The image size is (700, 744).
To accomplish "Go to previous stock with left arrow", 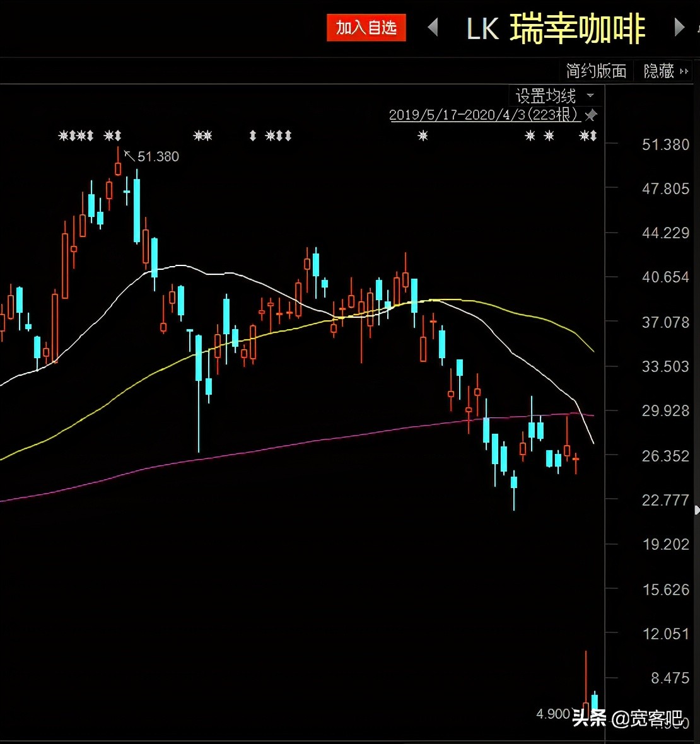I will tap(433, 28).
